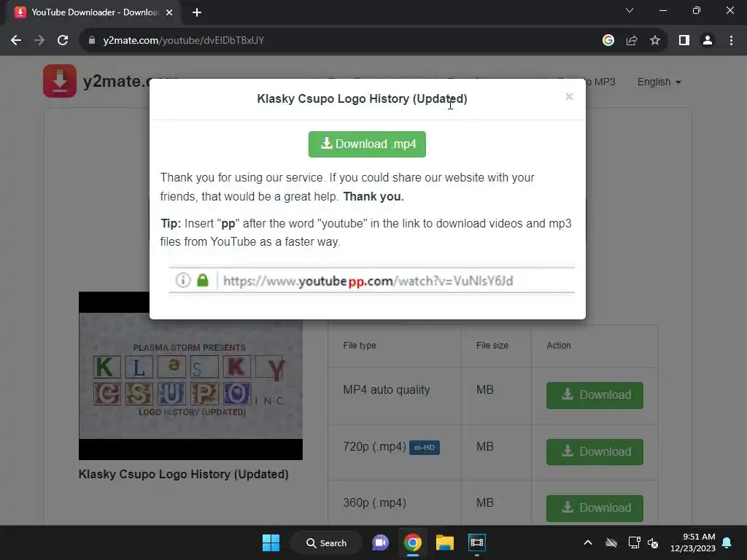747x560 pixels.
Task: Open File Explorer from taskbar
Action: coord(444,542)
